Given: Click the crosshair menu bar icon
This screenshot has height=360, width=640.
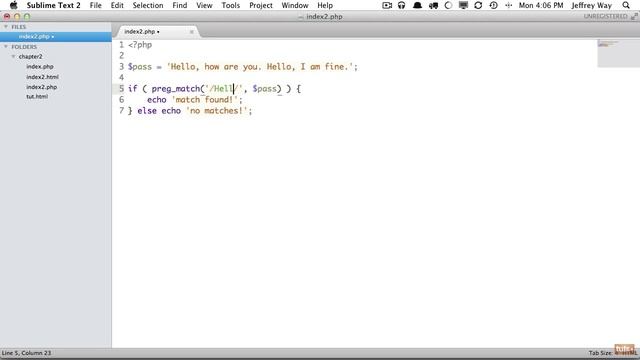Looking at the screenshot, I should tap(509, 5).
